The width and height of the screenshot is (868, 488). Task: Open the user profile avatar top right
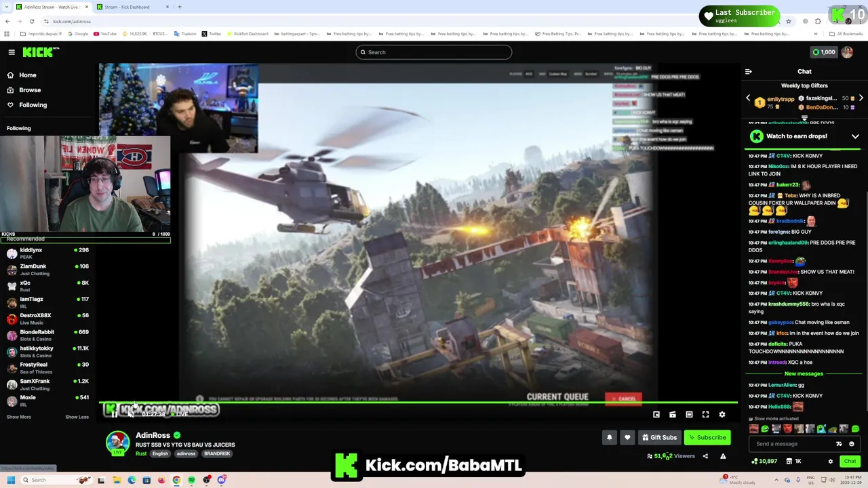point(847,52)
